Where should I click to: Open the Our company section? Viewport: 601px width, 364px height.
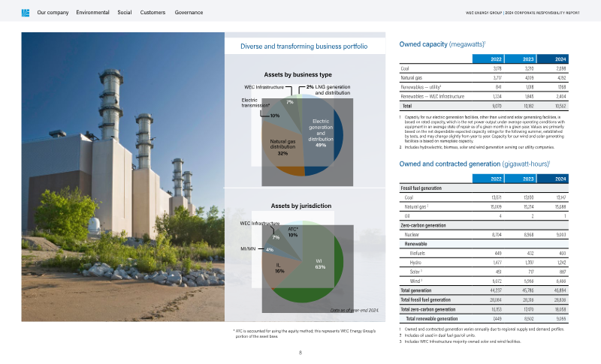(x=53, y=13)
